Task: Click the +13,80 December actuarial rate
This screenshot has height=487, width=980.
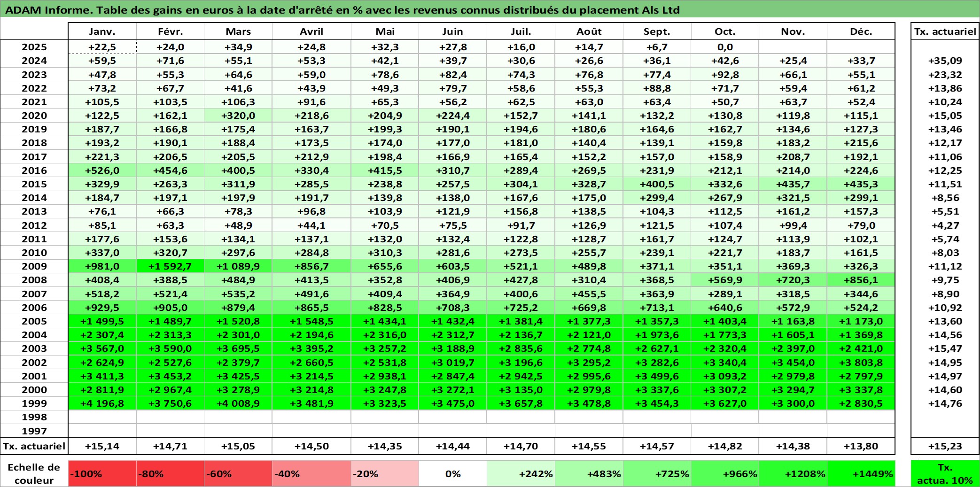Action: [x=861, y=446]
